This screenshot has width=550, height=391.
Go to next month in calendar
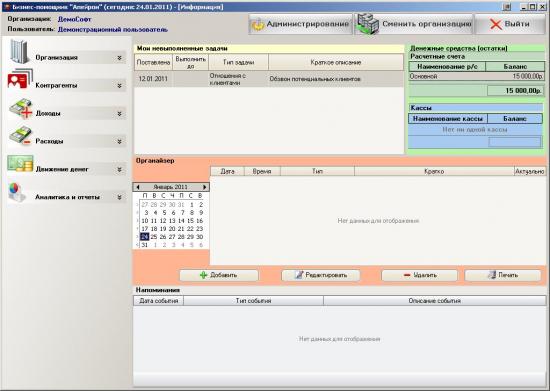[204, 187]
